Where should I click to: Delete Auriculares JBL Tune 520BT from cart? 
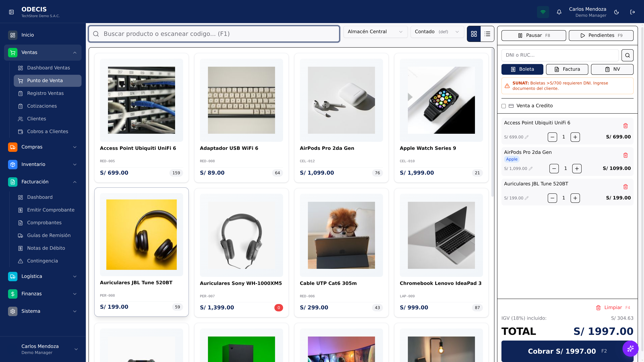(x=626, y=187)
